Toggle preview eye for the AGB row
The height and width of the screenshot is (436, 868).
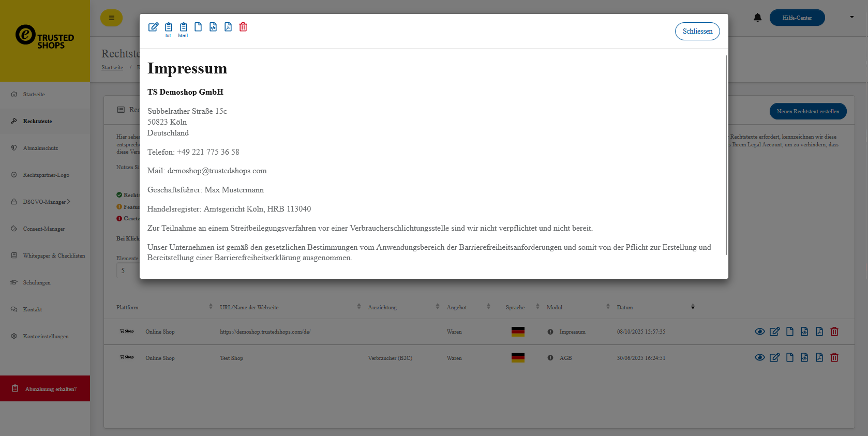pyautogui.click(x=759, y=357)
